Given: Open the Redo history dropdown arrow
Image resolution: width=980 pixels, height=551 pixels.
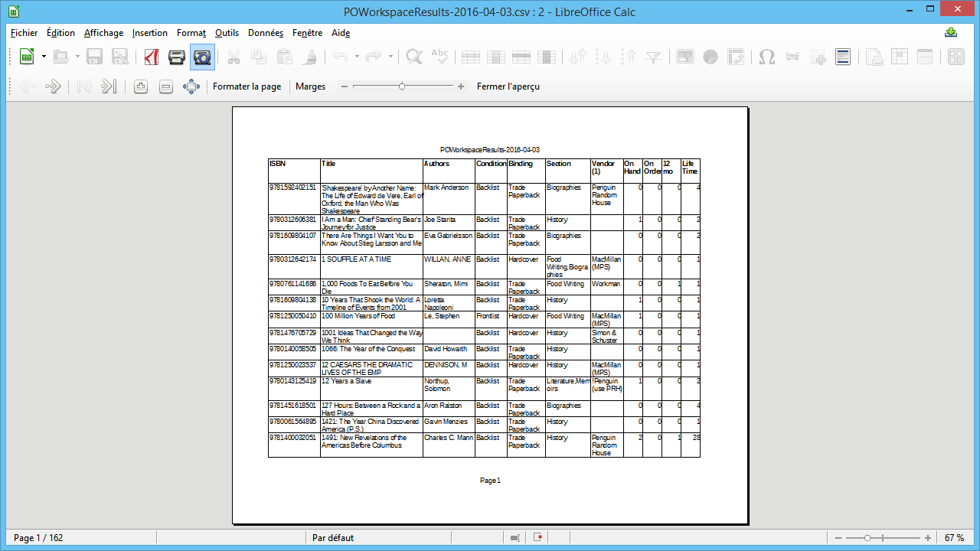Looking at the screenshot, I should pyautogui.click(x=390, y=57).
